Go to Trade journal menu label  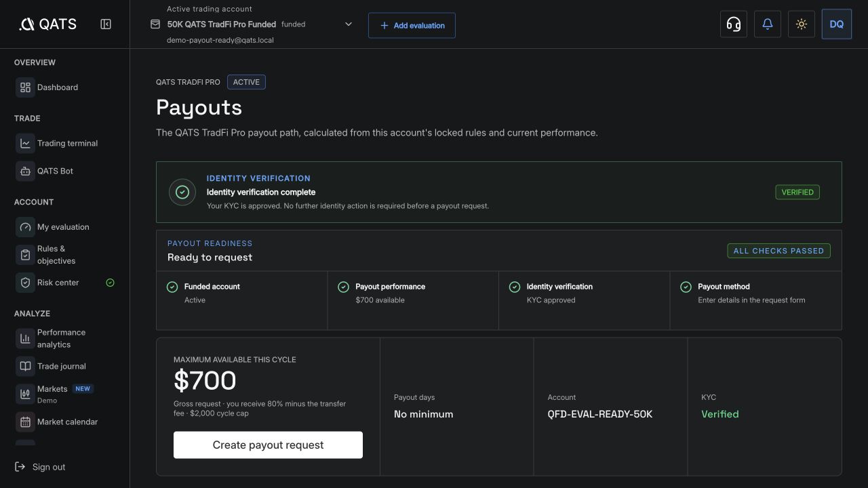62,366
